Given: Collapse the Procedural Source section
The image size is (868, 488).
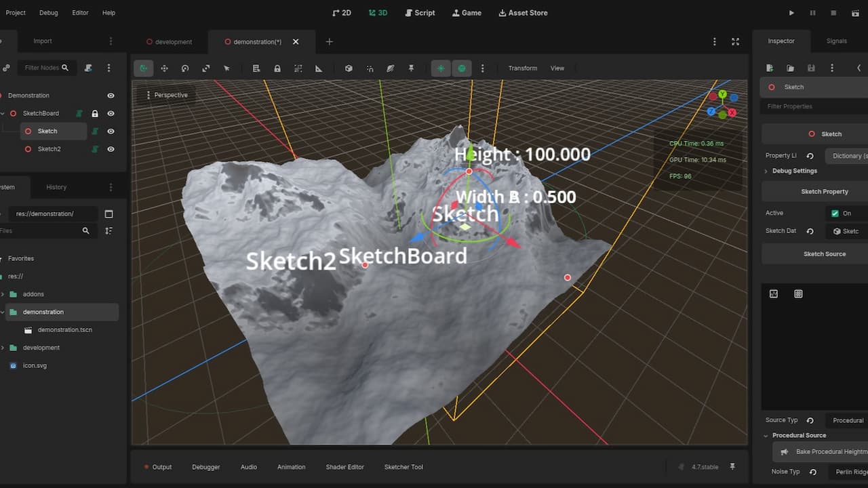Looking at the screenshot, I should (x=795, y=435).
